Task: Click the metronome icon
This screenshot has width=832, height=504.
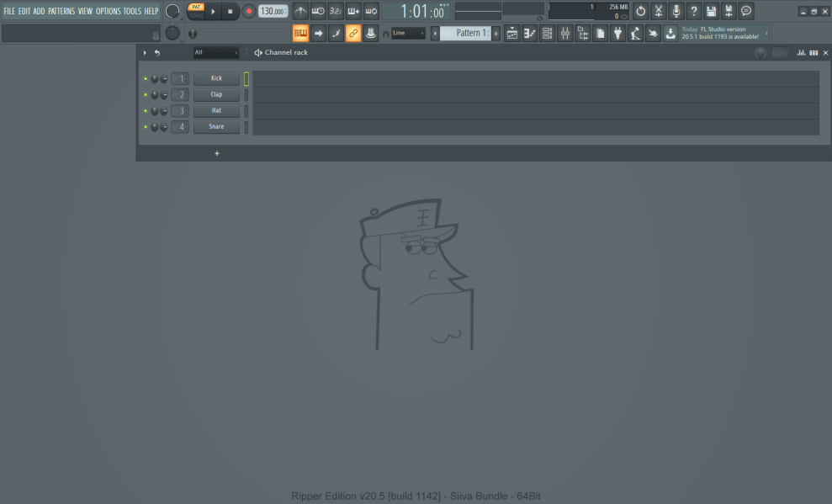Action: point(300,11)
